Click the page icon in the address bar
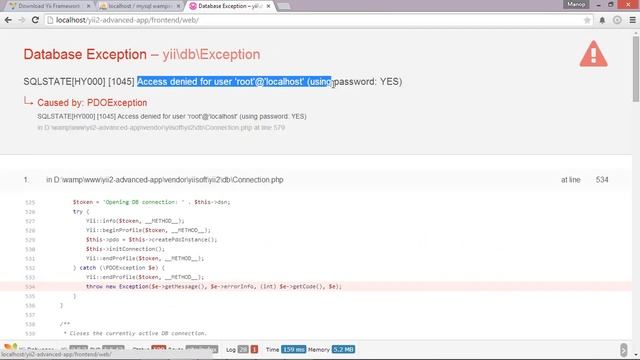Image resolution: width=640 pixels, height=360 pixels. click(50, 20)
